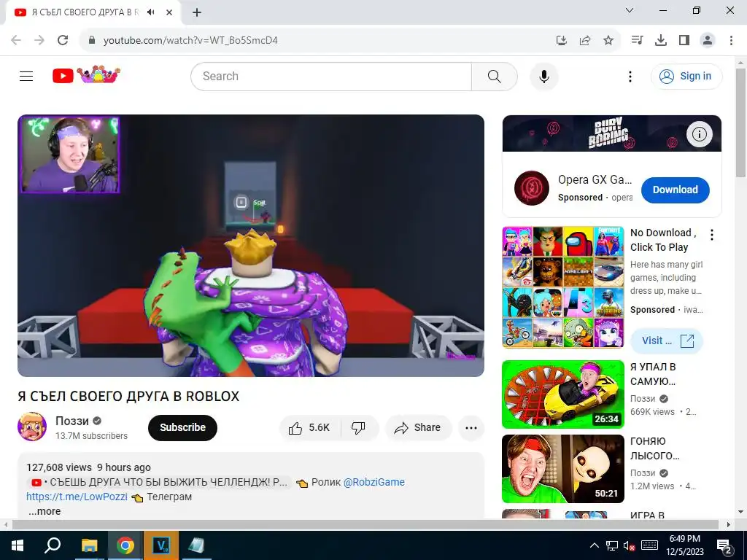Open the Поззи channel name link below the video
This screenshot has width=747, height=560.
tap(72, 421)
